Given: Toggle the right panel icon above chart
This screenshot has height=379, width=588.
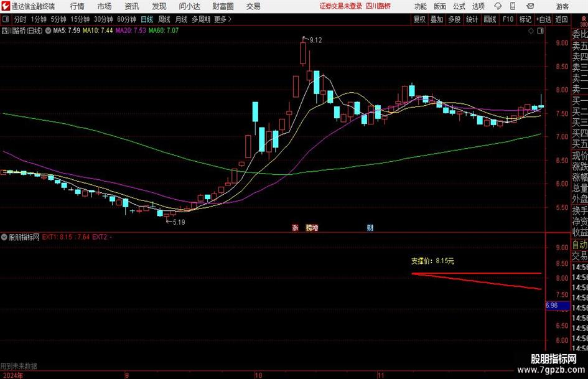Looking at the screenshot, I should (540, 31).
